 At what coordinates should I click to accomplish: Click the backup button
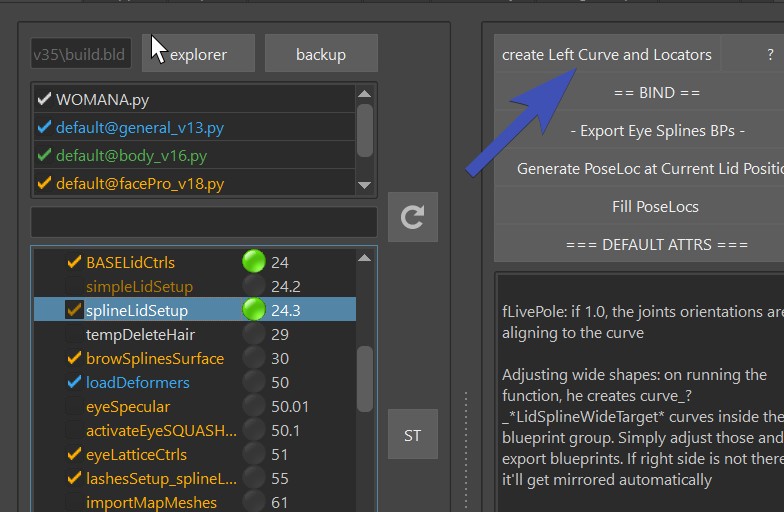pyautogui.click(x=321, y=54)
